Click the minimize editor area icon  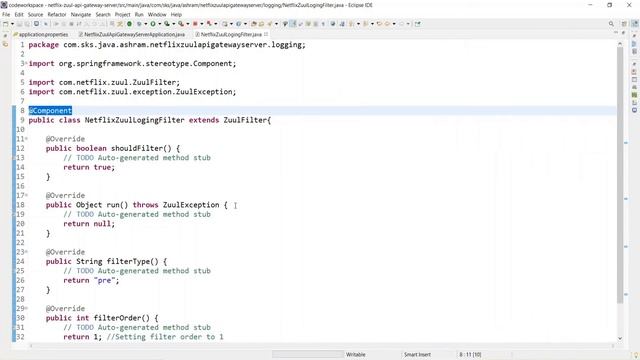point(616,32)
